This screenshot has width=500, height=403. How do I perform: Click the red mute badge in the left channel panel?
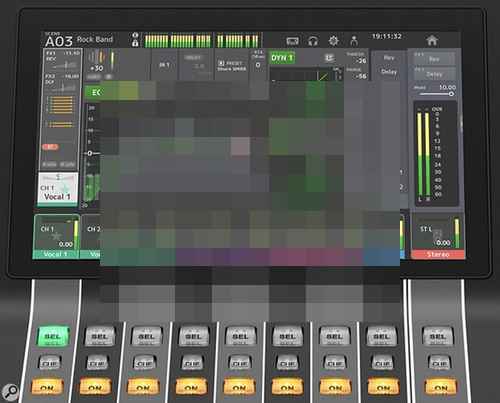pos(50,147)
